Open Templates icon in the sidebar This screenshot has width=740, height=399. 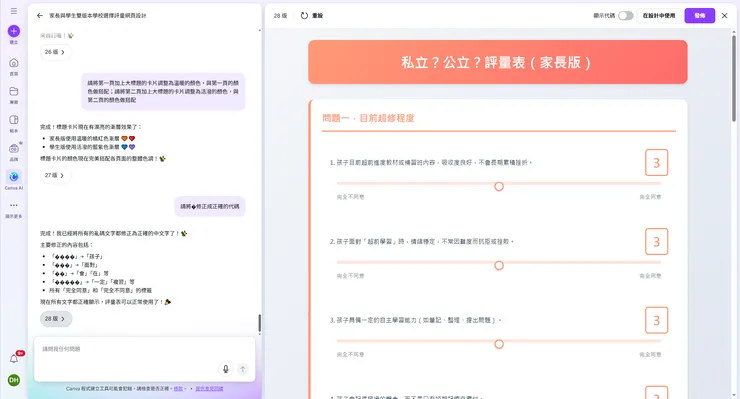tap(14, 120)
